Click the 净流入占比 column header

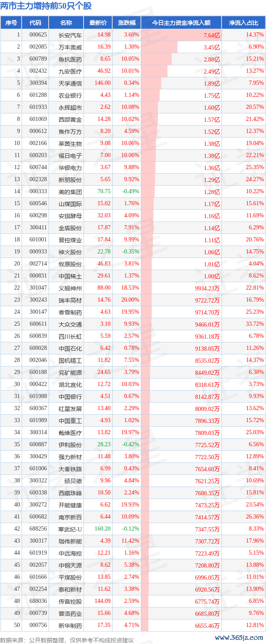pyautogui.click(x=244, y=23)
